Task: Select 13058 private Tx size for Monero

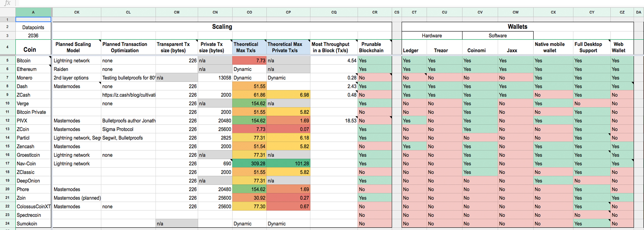Action: [215, 78]
